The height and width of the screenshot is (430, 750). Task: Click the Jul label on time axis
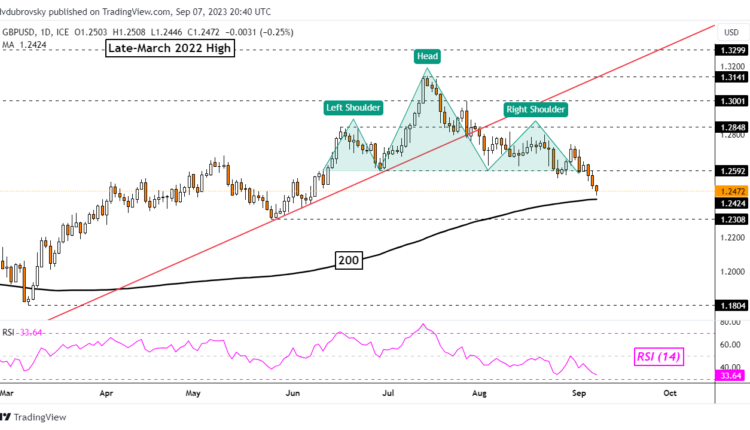coord(383,394)
